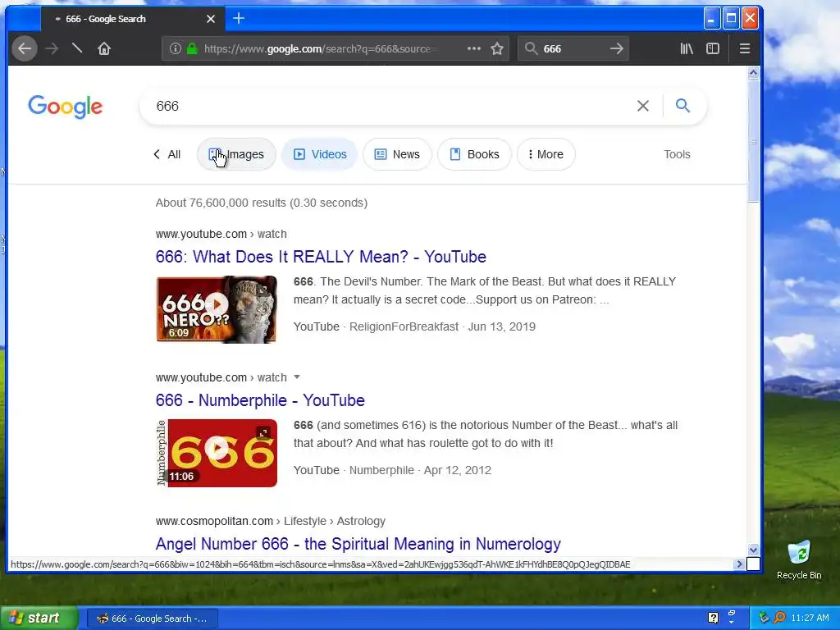Open page actions three-dot menu
The height and width of the screenshot is (630, 840).
pyautogui.click(x=473, y=48)
